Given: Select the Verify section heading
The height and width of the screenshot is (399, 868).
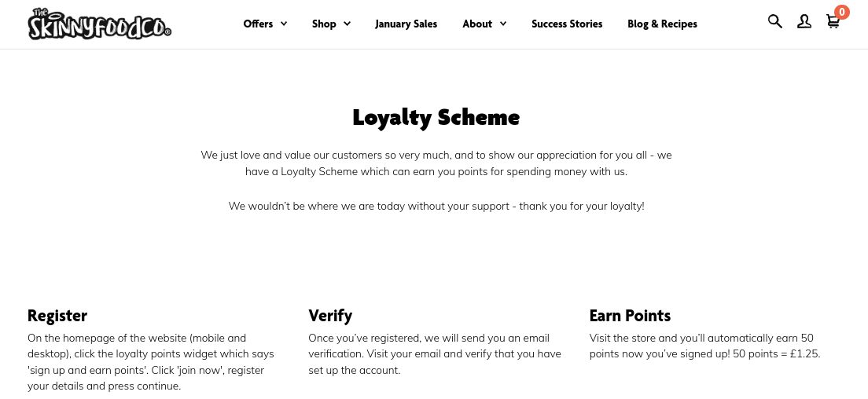Looking at the screenshot, I should point(330,316).
